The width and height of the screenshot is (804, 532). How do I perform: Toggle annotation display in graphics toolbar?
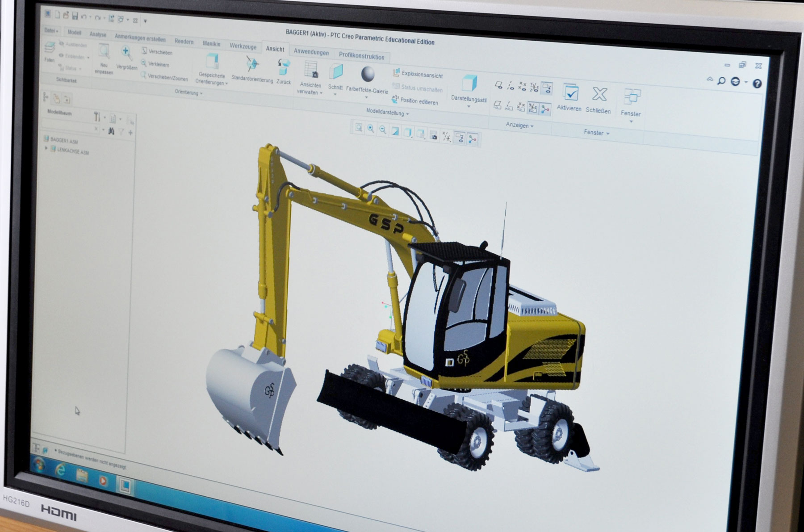coord(459,138)
